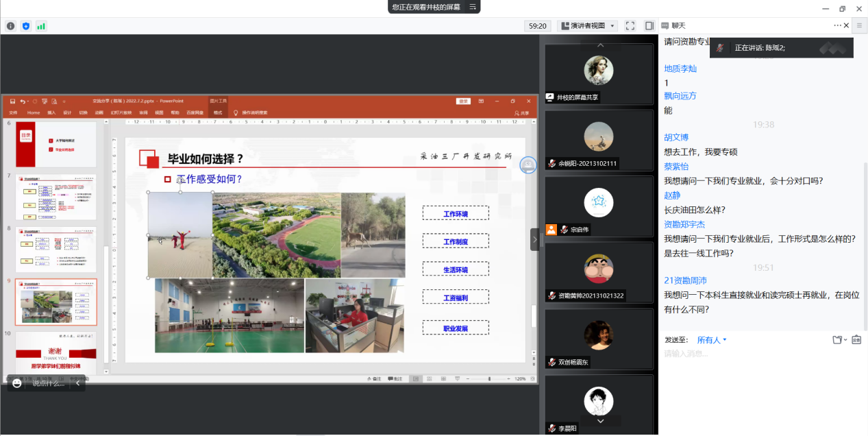The width and height of the screenshot is (868, 436).
Task: Collapse the video strip with the arrow handle
Action: [x=535, y=239]
